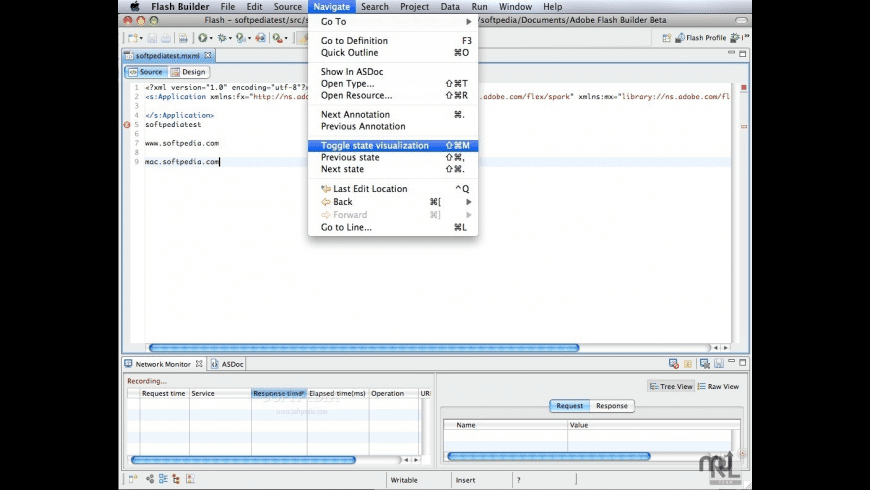
Task: Switch to Flash Profile perspective
Action: (706, 38)
